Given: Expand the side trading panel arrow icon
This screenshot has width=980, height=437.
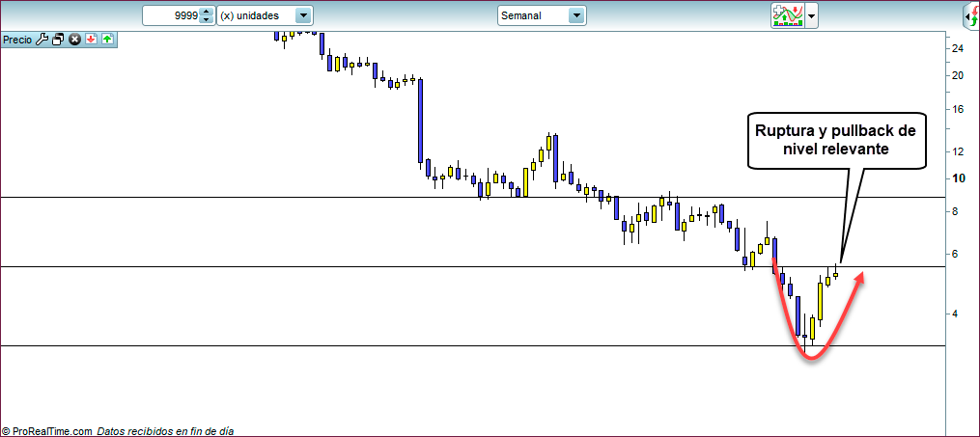Looking at the screenshot, I should [x=970, y=16].
